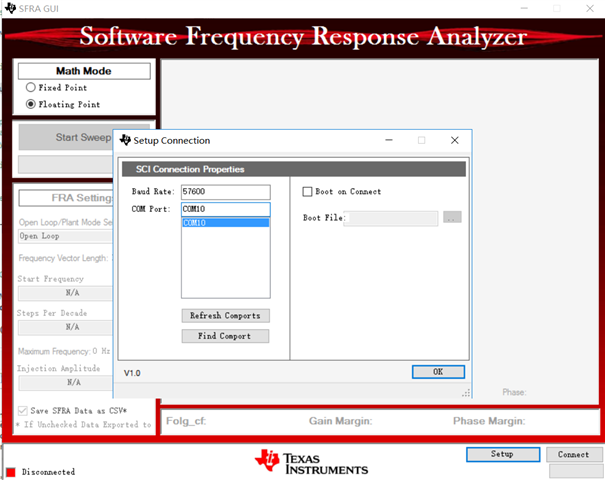Click the dialog resize grip corner
Image resolution: width=605 pixels, height=480 pixels.
(466, 393)
